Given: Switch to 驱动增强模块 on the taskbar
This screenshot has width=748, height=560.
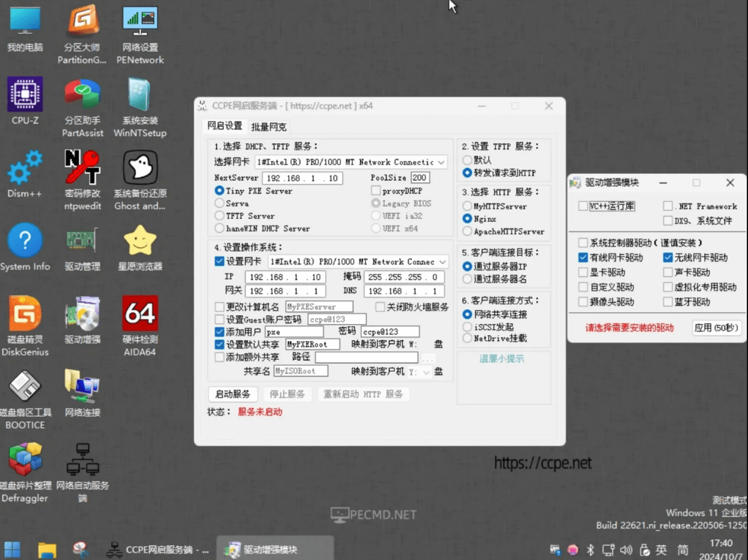Looking at the screenshot, I should [x=274, y=549].
